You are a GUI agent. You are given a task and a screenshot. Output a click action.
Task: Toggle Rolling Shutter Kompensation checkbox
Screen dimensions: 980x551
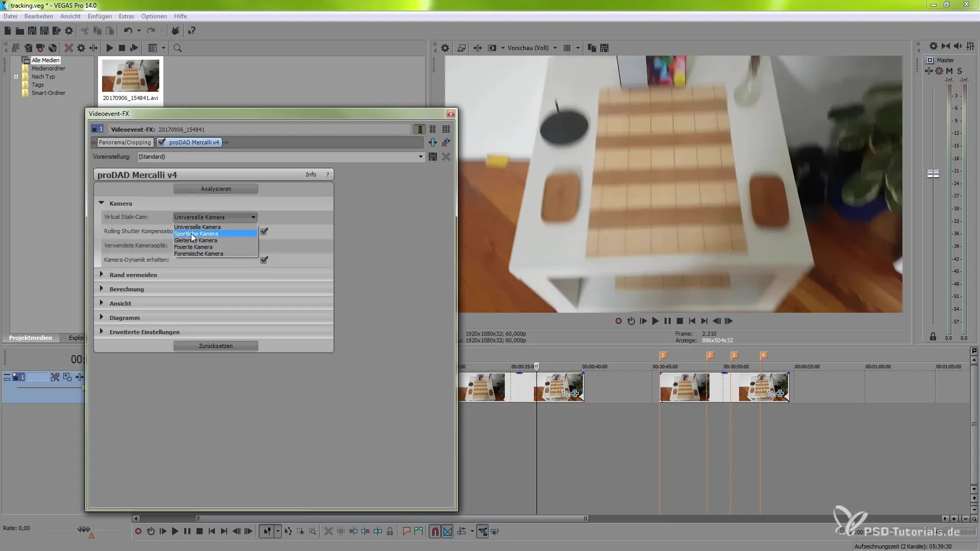(x=264, y=231)
